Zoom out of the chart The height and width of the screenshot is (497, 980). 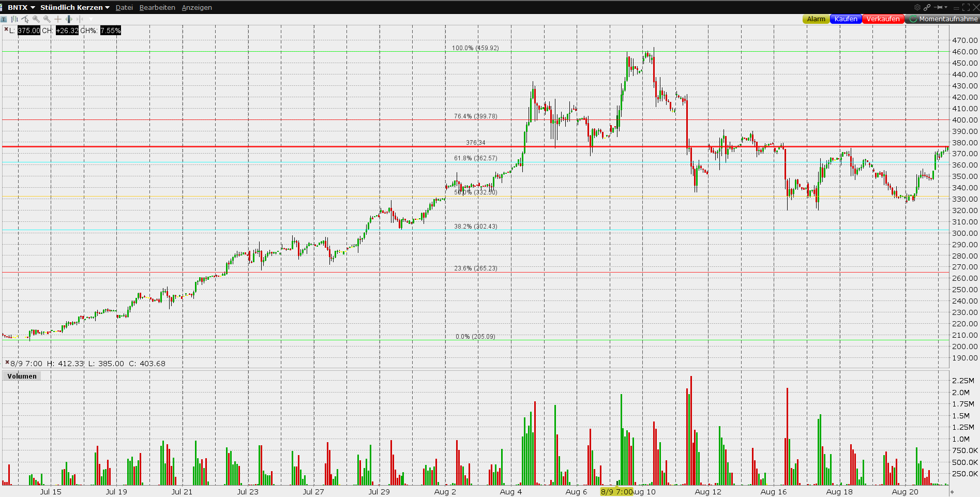pyautogui.click(x=47, y=19)
